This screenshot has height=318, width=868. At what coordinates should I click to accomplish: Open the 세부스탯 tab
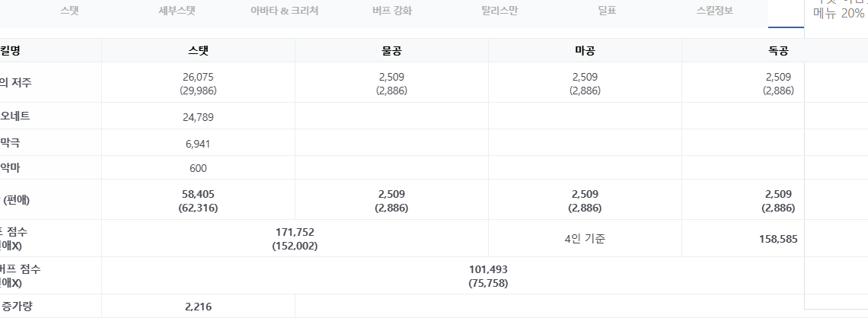177,11
